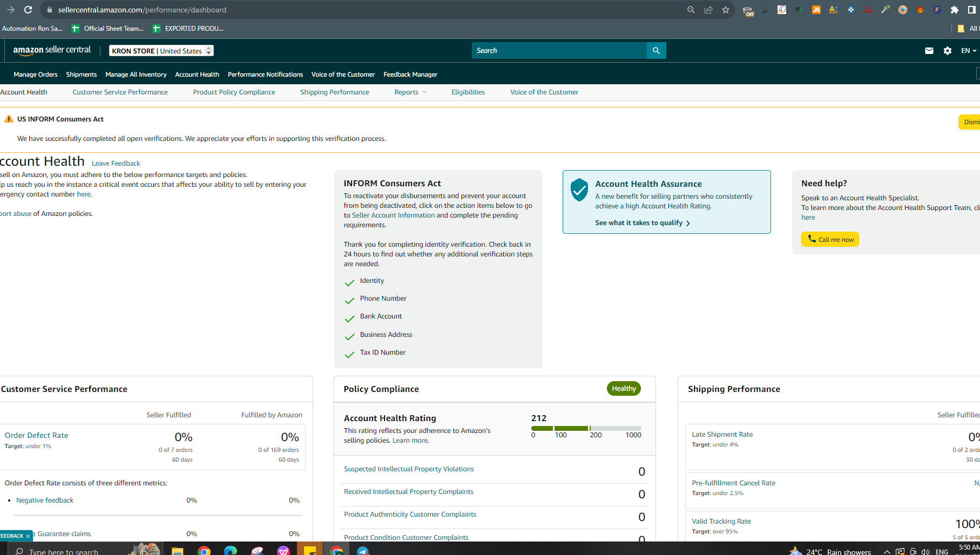Dismiss the INFORM Consumers Act banner

pyautogui.click(x=970, y=122)
